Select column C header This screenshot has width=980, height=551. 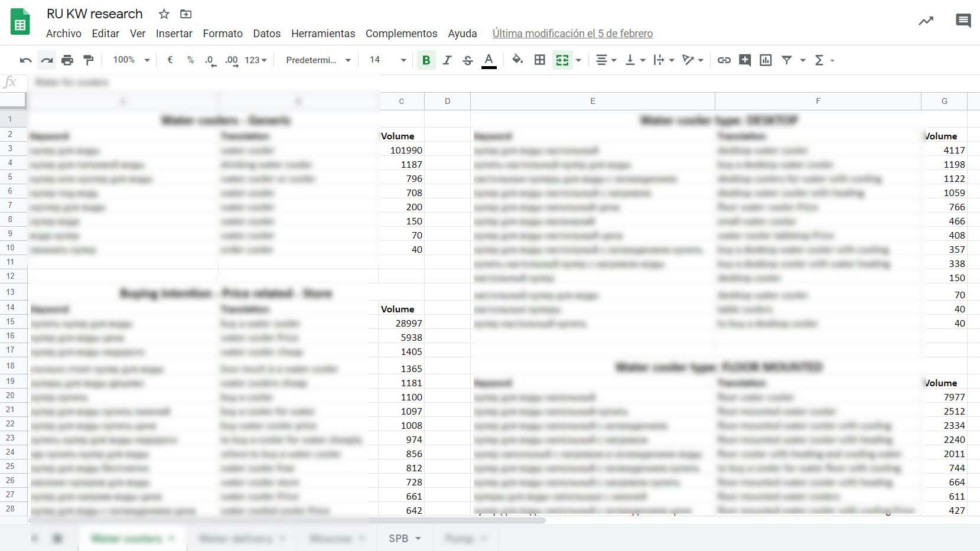(x=402, y=101)
